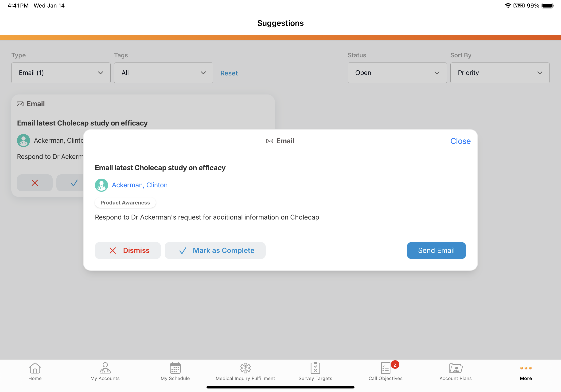Viewport: 561px width, 392px height.
Task: Open Survey Targets clipboard icon
Action: point(315,368)
